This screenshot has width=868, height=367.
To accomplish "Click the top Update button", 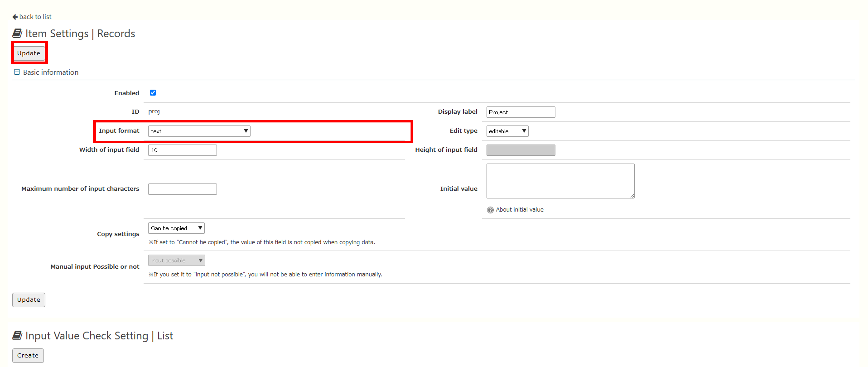I will tap(29, 53).
